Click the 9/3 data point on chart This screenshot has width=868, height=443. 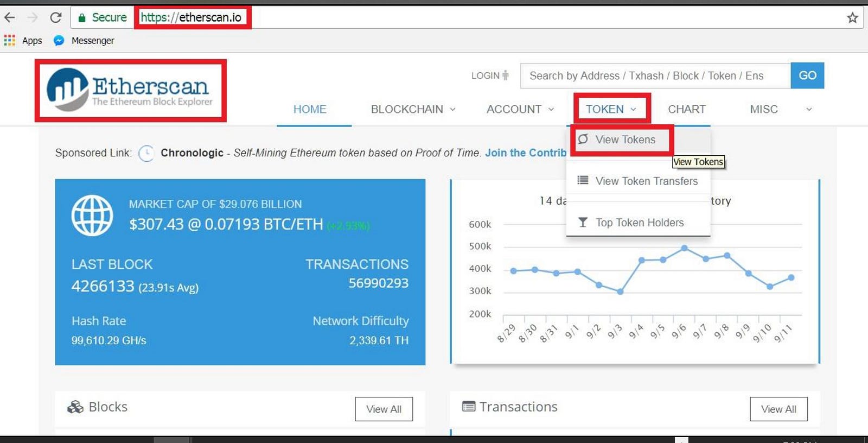pos(620,292)
